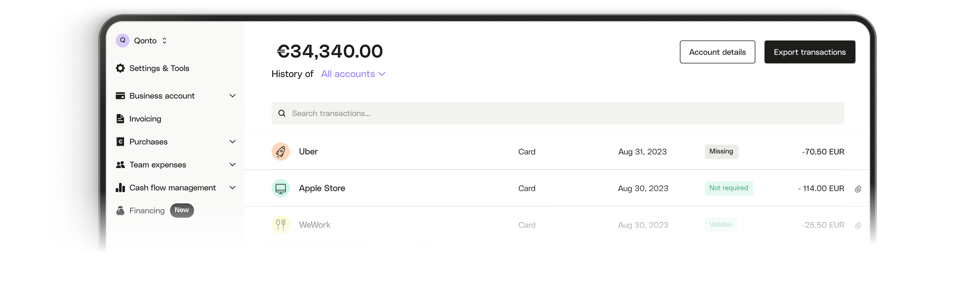The image size is (980, 286).
Task: Click the Missing status badge on Uber
Action: pos(721,152)
